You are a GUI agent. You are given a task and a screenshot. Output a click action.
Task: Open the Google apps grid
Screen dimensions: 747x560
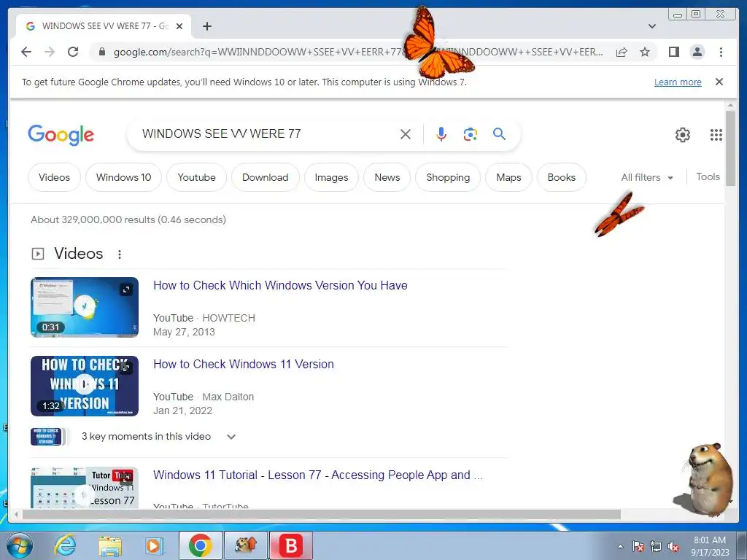716,135
